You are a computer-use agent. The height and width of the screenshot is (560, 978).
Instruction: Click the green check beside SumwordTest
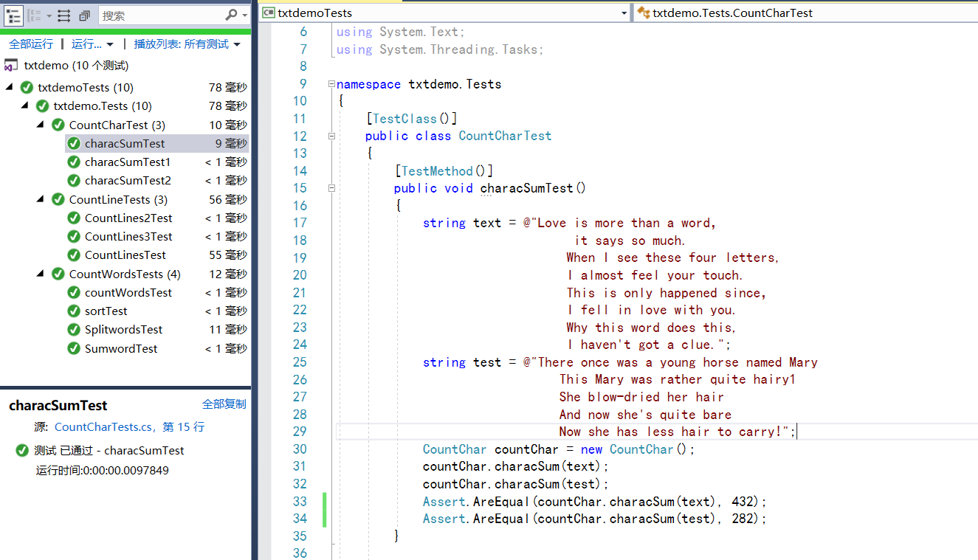pos(74,349)
